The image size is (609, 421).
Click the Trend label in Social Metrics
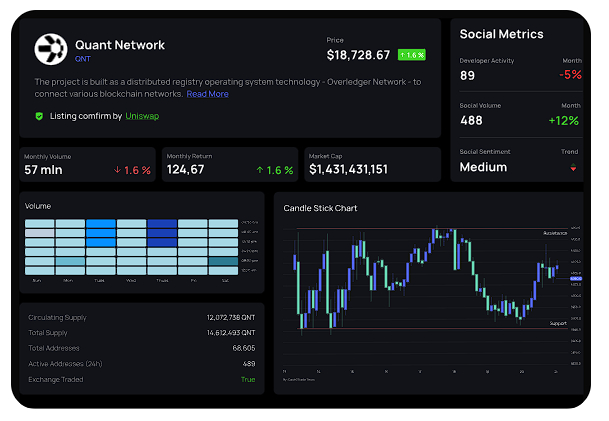[569, 152]
